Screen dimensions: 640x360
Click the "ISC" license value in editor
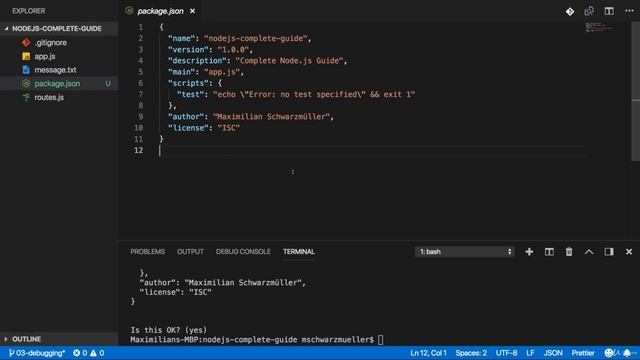tap(229, 128)
